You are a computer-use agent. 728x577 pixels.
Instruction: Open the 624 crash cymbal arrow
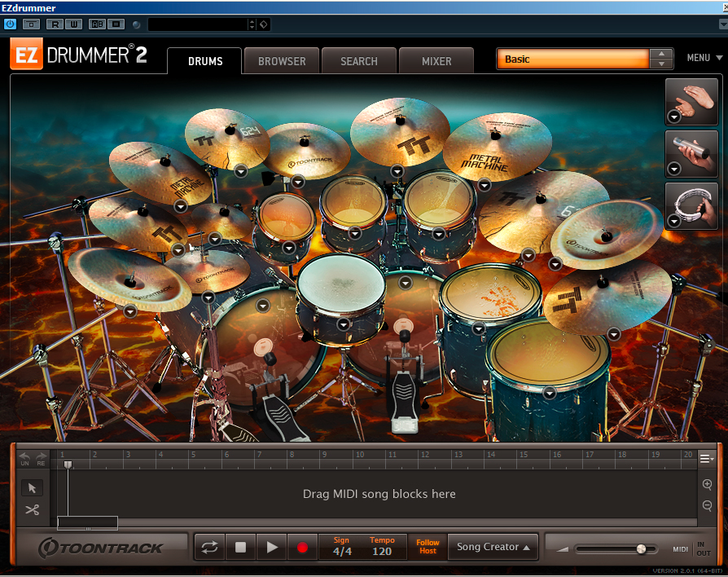click(x=240, y=171)
